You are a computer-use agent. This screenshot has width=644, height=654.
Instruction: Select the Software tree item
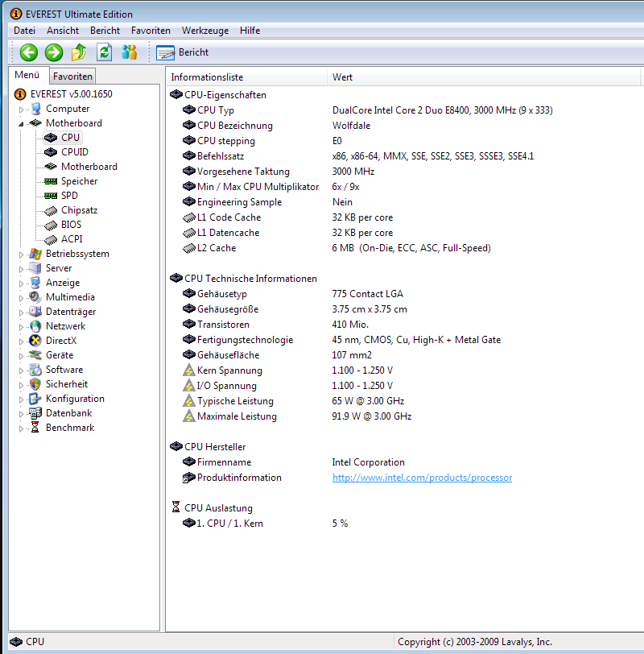coord(64,370)
